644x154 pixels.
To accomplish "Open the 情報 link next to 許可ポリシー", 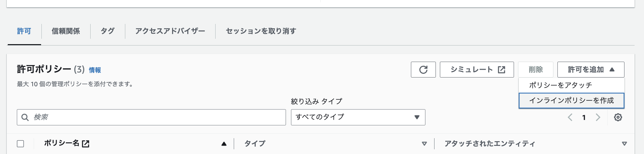I will click(x=95, y=70).
